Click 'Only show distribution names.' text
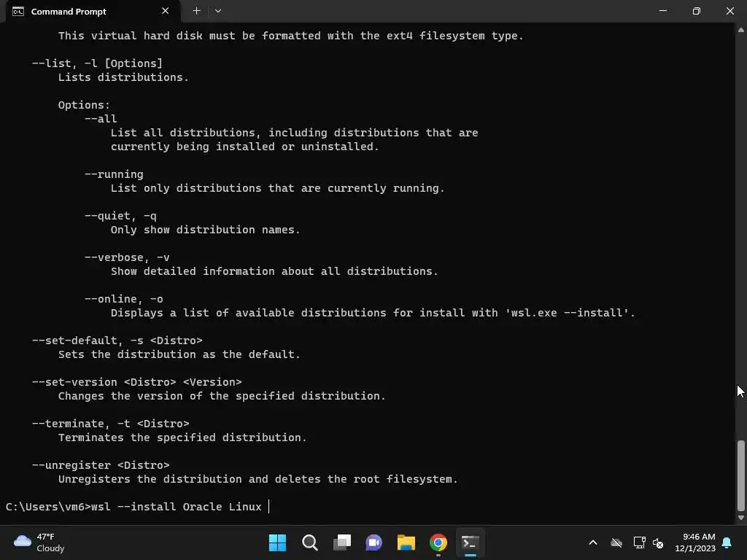747x560 pixels. (x=205, y=230)
